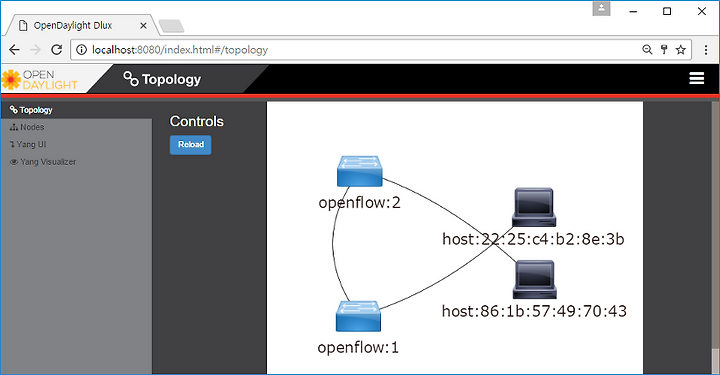Maximize the browser window

tap(667, 11)
